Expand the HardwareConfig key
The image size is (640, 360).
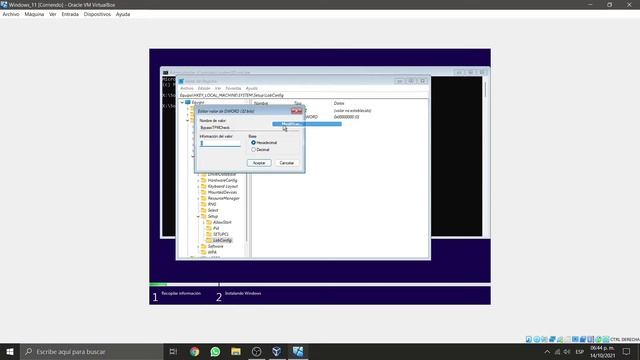pyautogui.click(x=198, y=180)
